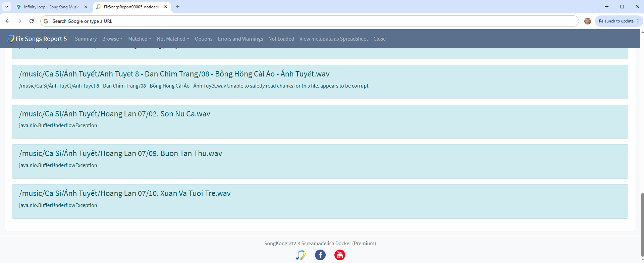Click the SongKong music note footer icon

[301, 255]
